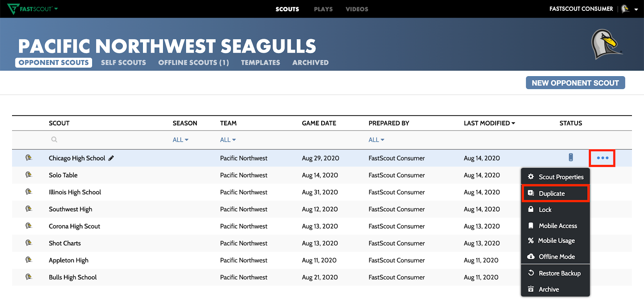Go to SCOUTS in top navigation
Viewport: 644px width, 301px height.
(287, 9)
